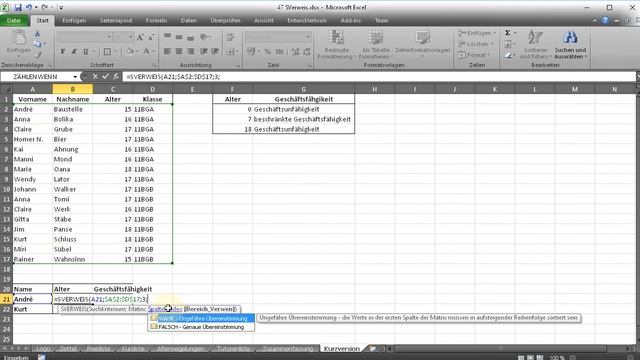640x360 pixels.
Task: Open Sortieren und Filtern menu
Action: (535, 44)
